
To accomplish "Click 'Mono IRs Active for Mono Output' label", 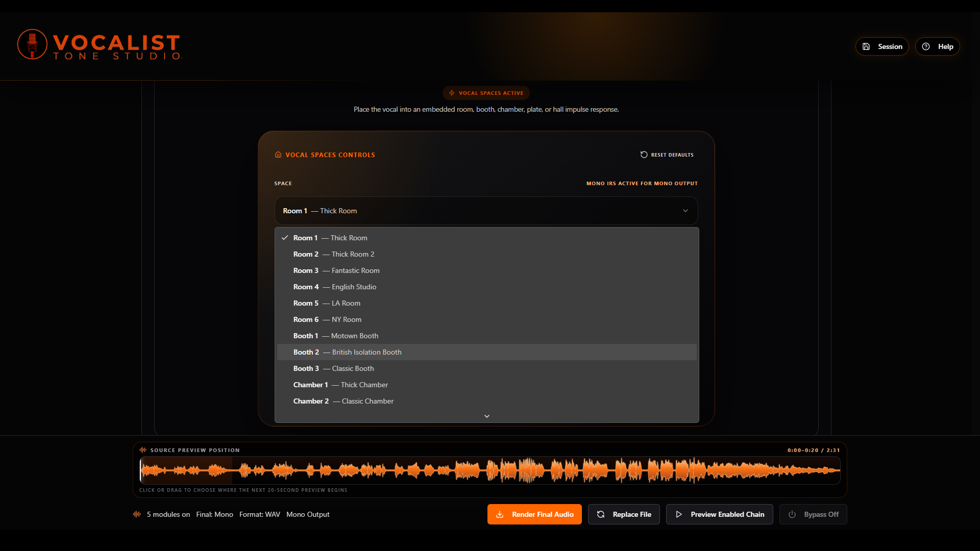I will click(642, 183).
